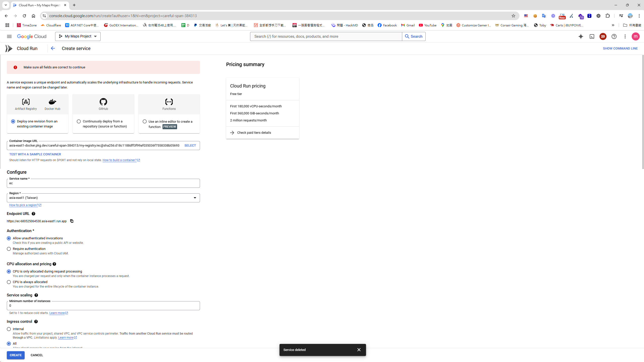
Task: Expand hidden bookmarks with the chevron
Action: (613, 25)
